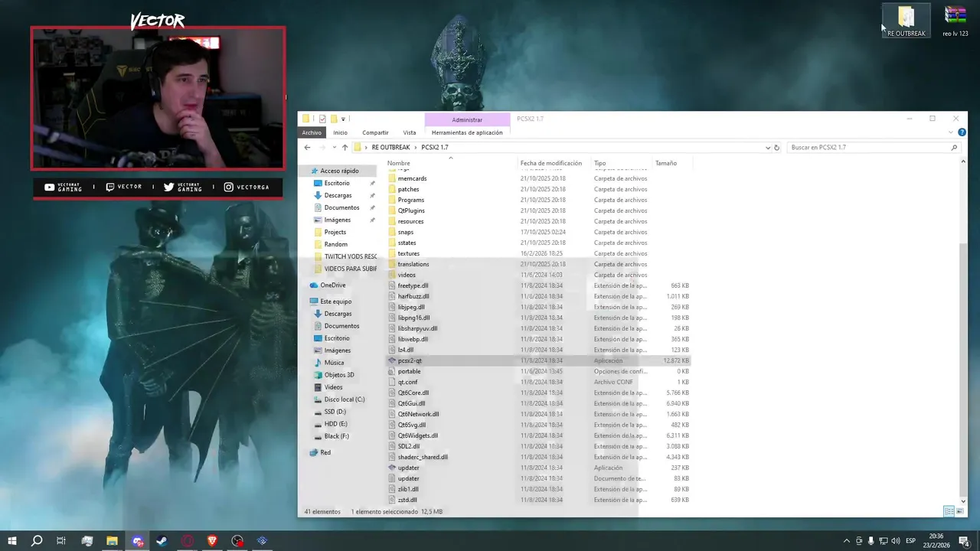Expand address bar history dropdown
Viewport: 980px width, 551px height.
[767, 147]
